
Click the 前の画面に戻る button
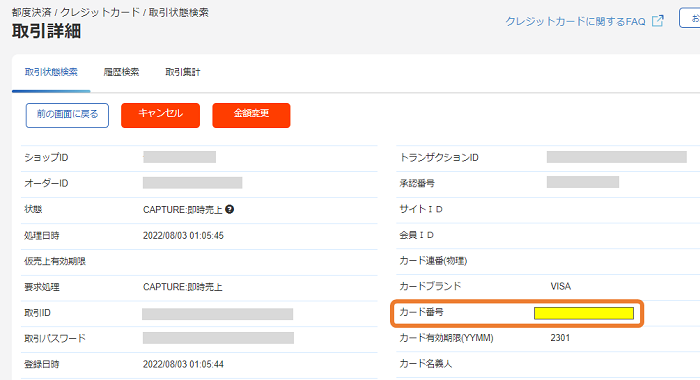(x=67, y=115)
